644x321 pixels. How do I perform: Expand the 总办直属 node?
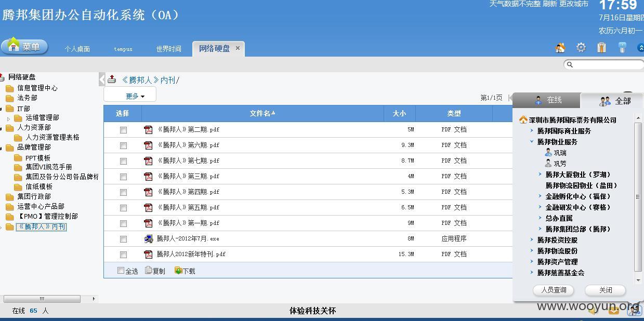[541, 218]
